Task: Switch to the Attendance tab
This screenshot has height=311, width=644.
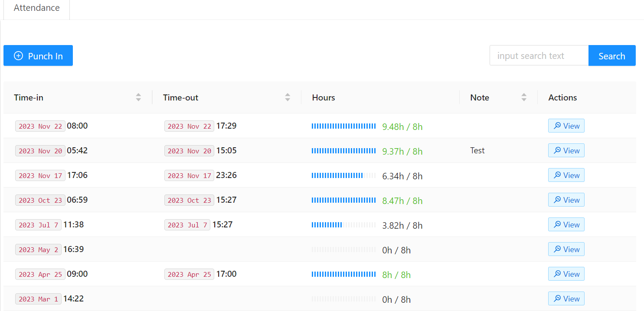Action: (37, 8)
